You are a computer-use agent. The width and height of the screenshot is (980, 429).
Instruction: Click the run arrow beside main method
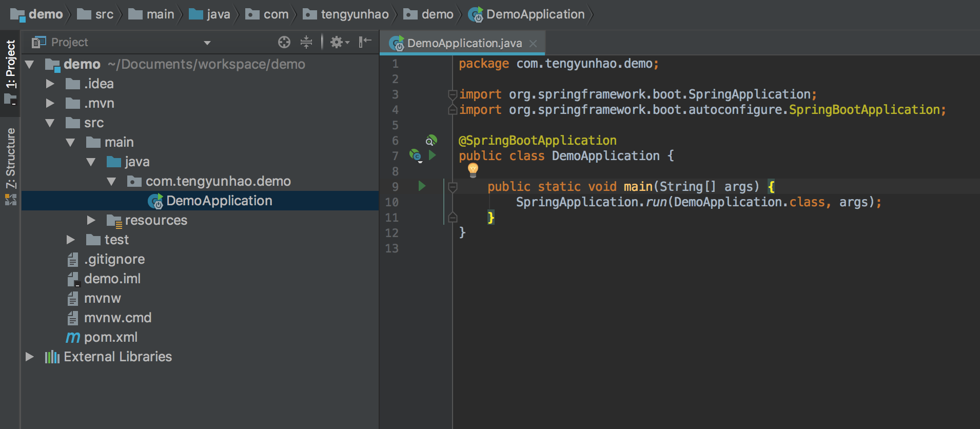(422, 186)
